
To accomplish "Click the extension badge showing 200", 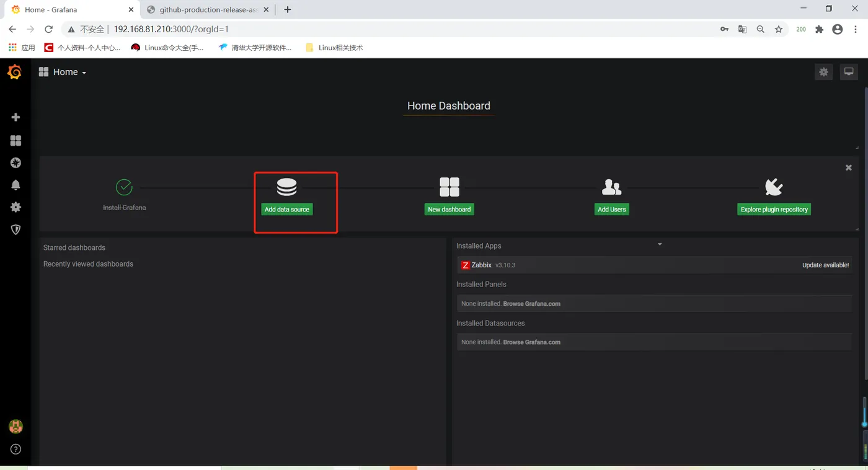I will coord(801,29).
